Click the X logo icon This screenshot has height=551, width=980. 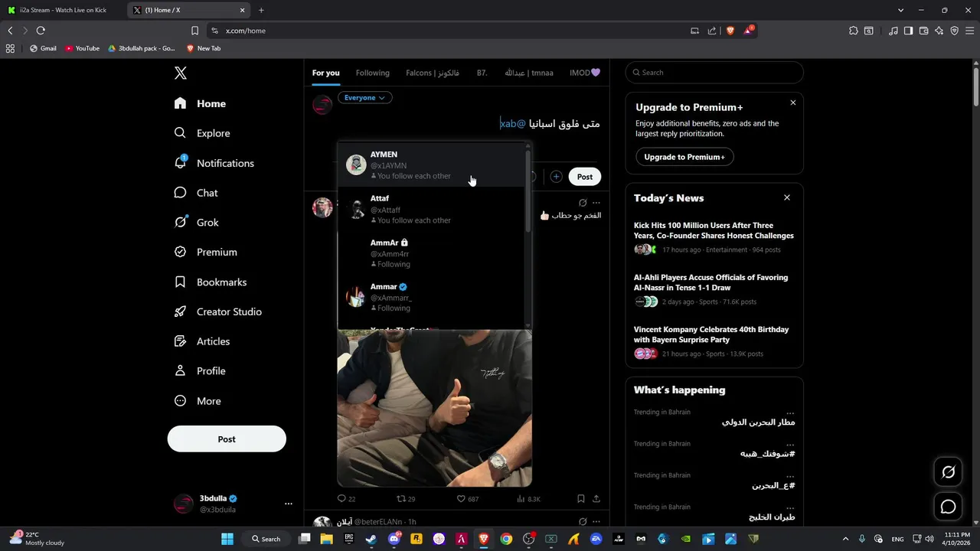click(181, 73)
